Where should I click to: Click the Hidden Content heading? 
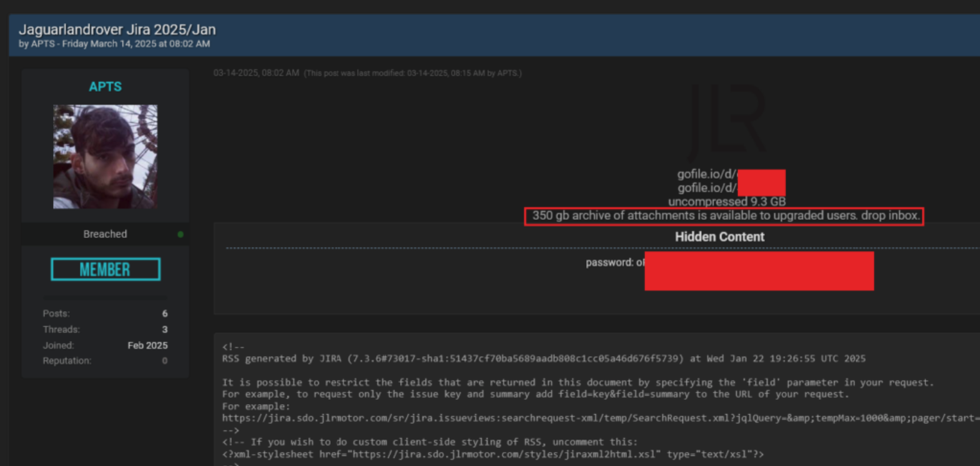[719, 237]
